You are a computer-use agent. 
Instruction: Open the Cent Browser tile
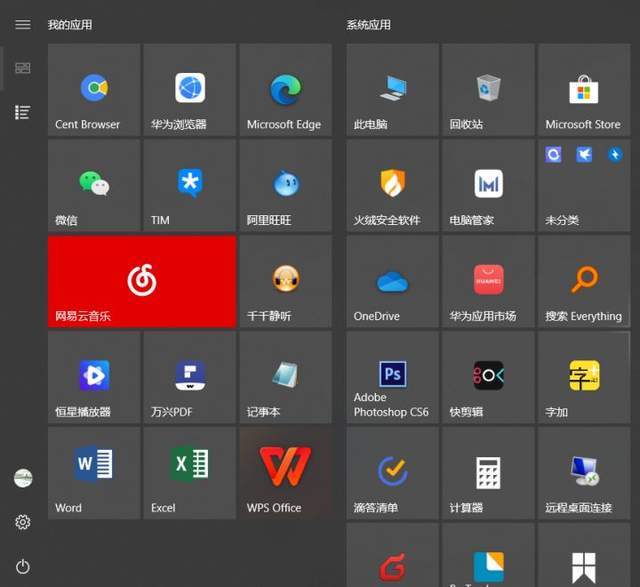(x=94, y=90)
